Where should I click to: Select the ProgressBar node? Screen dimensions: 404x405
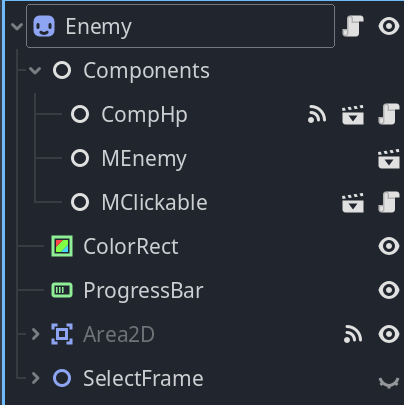[x=143, y=290]
